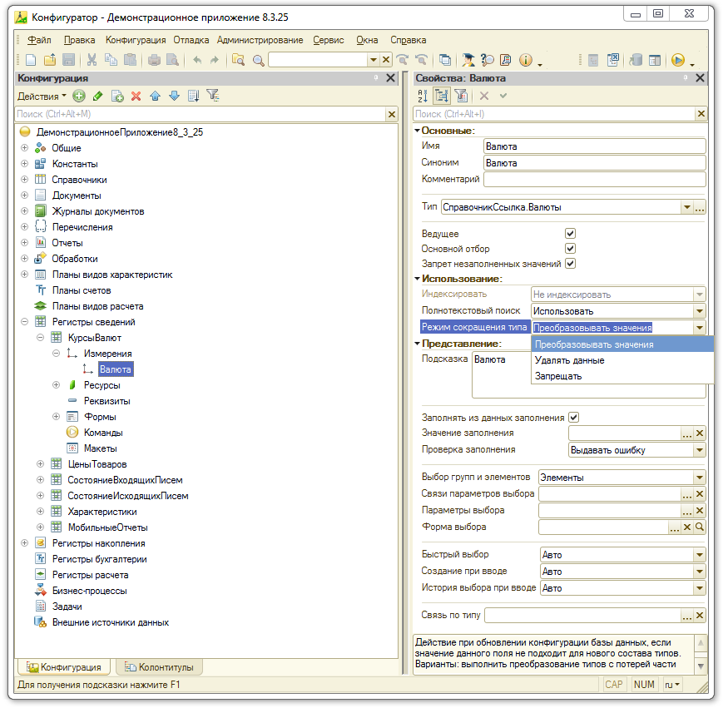Open the About info icon in toolbar
728x713 pixels.
[526, 60]
